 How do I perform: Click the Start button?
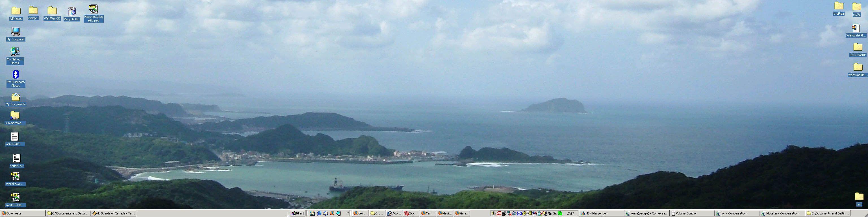pyautogui.click(x=298, y=213)
